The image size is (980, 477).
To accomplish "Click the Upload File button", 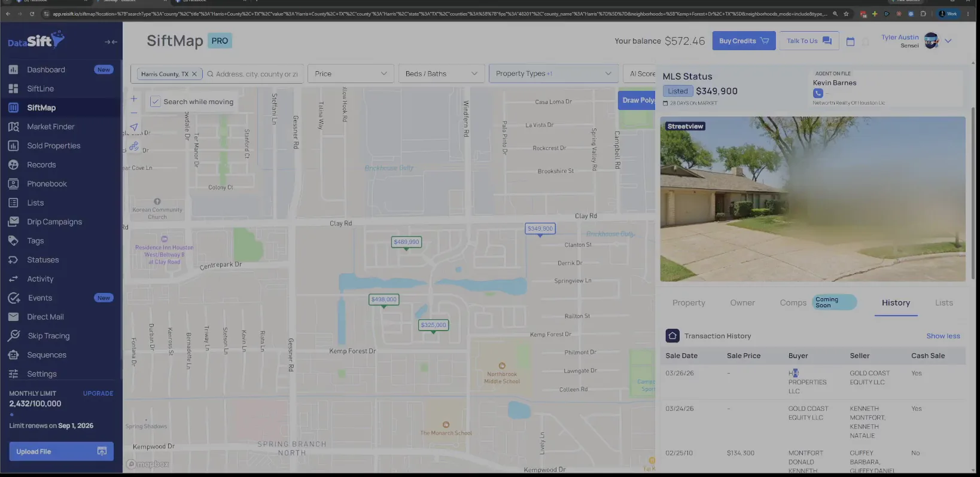I will click(61, 451).
